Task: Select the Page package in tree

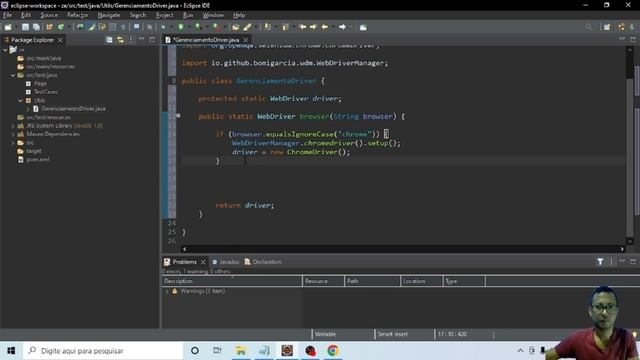Action: [x=40, y=84]
